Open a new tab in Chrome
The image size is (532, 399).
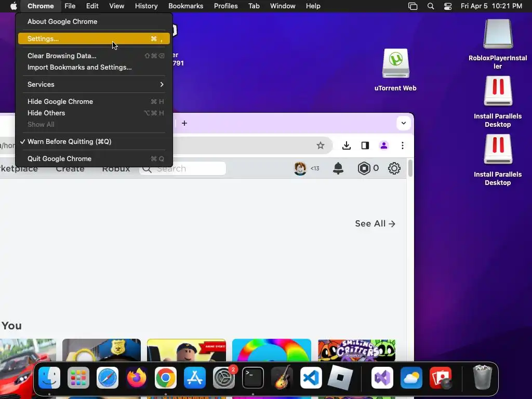(x=184, y=123)
